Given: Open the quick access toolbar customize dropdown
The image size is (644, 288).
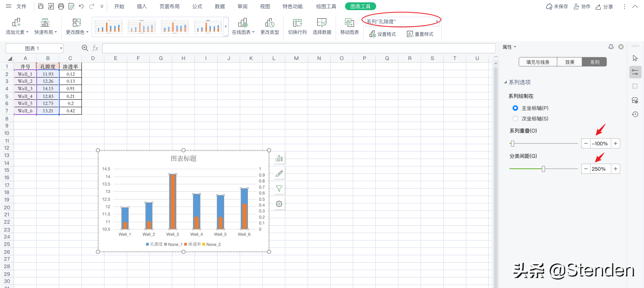Looking at the screenshot, I should (102, 6).
